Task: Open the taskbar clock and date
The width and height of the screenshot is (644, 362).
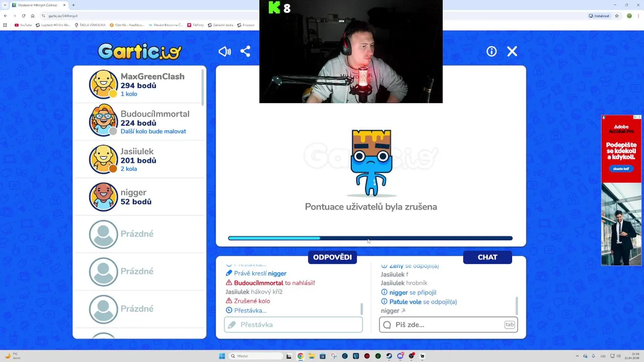Action: pos(631,356)
